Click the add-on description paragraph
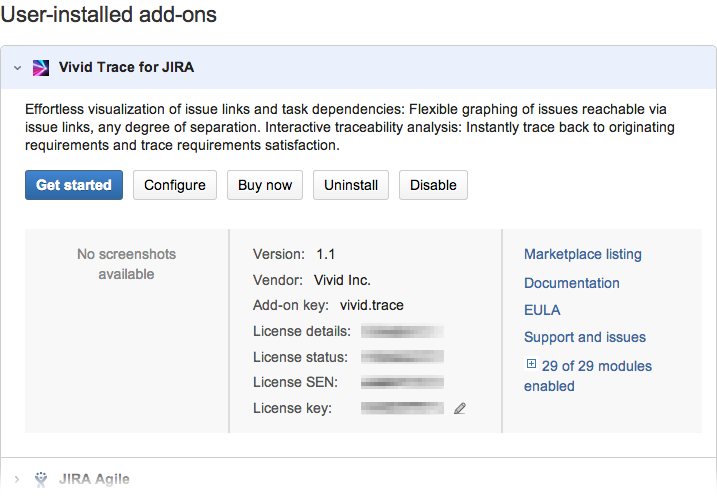The height and width of the screenshot is (496, 717). tap(350, 127)
